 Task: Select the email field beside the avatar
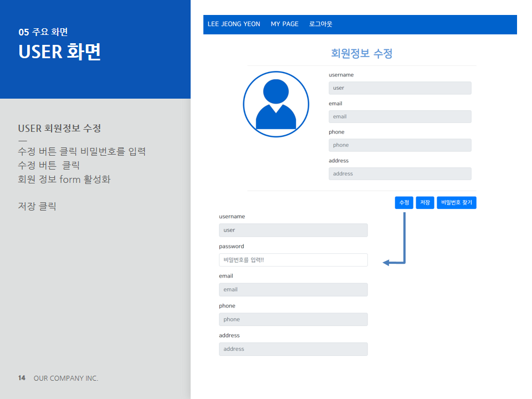(400, 117)
